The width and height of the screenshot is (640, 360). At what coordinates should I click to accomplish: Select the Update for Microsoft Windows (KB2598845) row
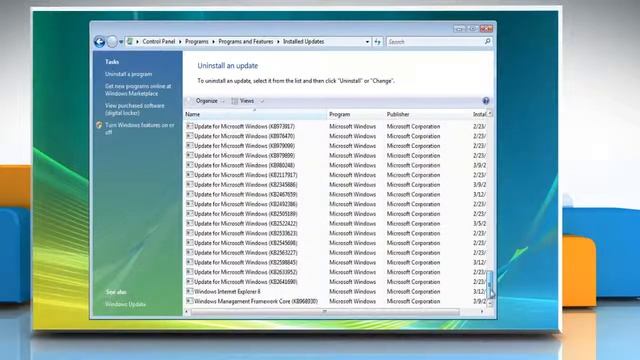pos(336,262)
